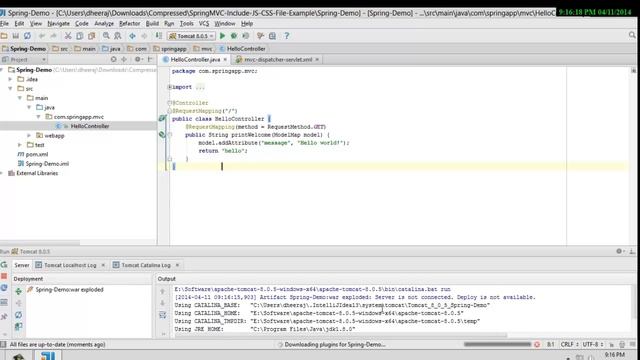Collapse the src folder

11,89
